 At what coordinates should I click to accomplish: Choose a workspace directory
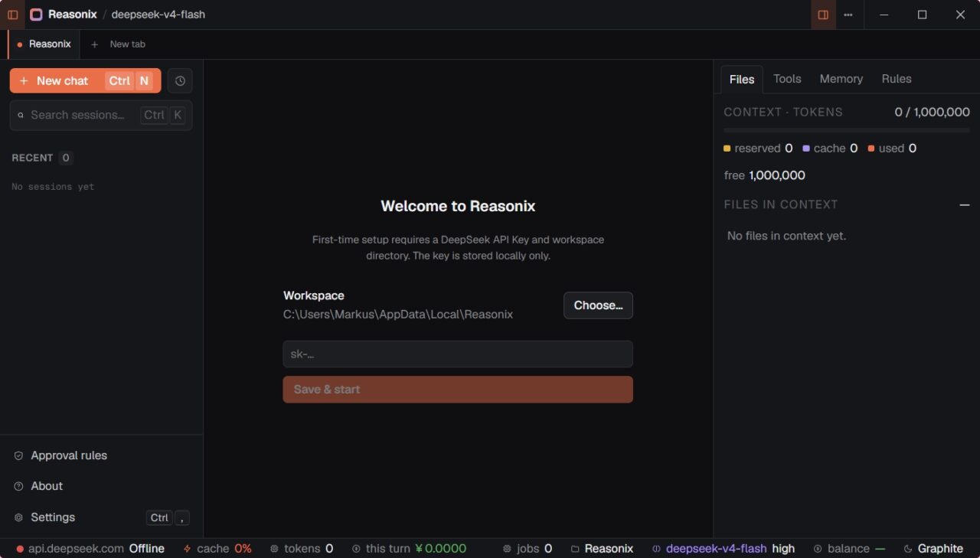tap(598, 305)
